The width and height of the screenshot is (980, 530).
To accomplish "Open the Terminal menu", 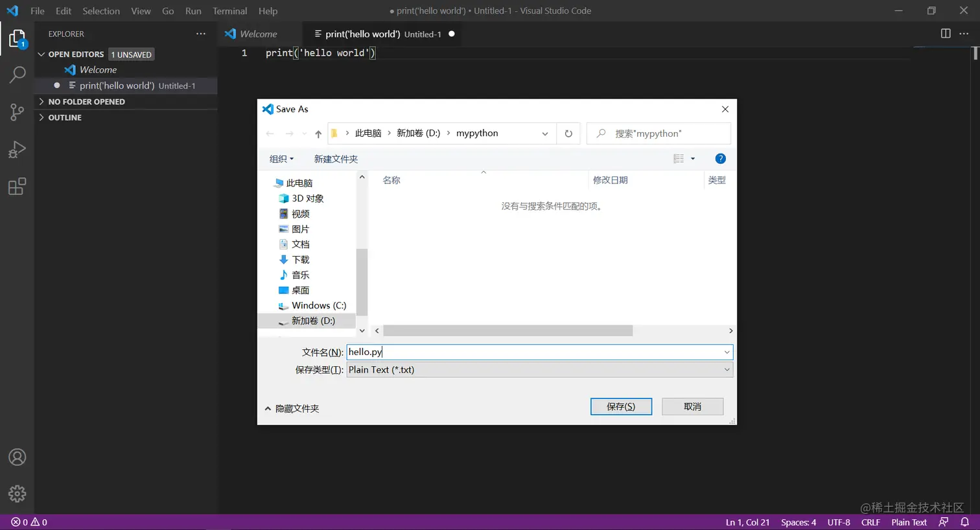I will (229, 10).
